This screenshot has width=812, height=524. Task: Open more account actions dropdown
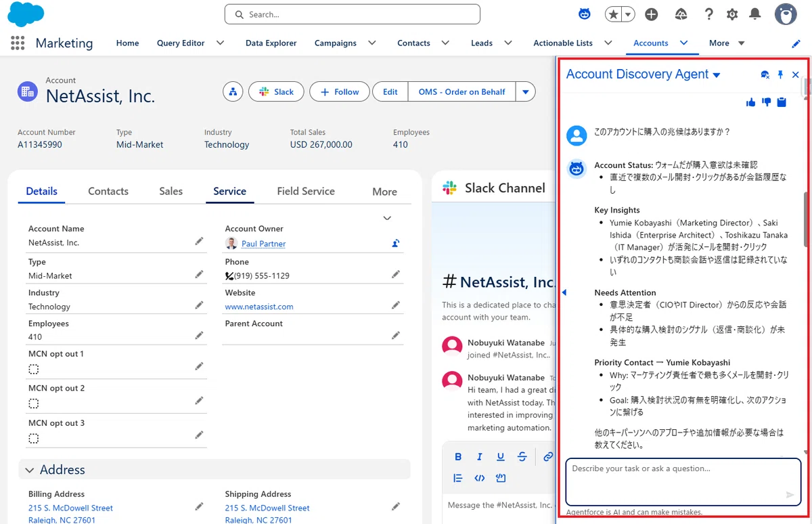525,91
